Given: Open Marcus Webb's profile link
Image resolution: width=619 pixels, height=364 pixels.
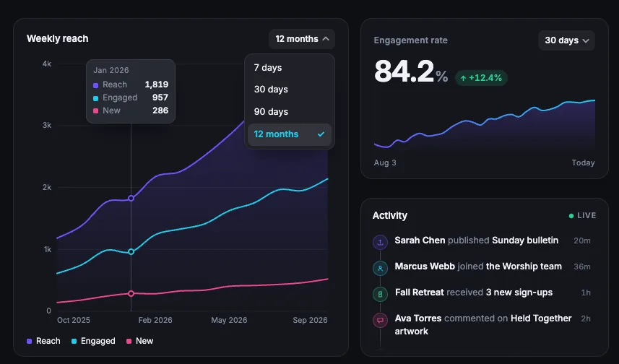Looking at the screenshot, I should pyautogui.click(x=425, y=266).
